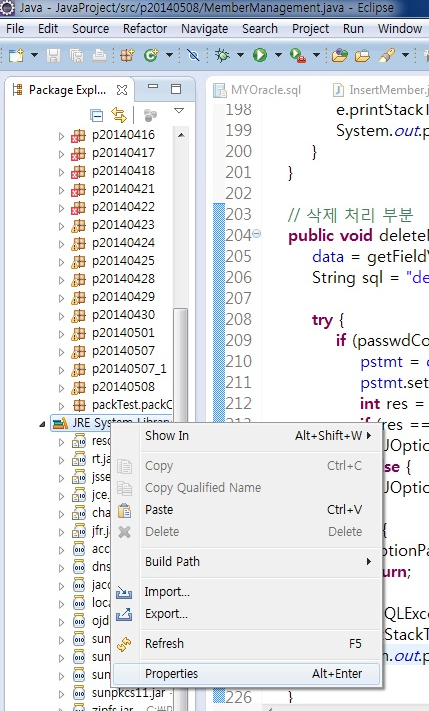Screen dimensions: 429x711
Task: Open the Package Explorer view menu triangle
Action: [x=179, y=111]
